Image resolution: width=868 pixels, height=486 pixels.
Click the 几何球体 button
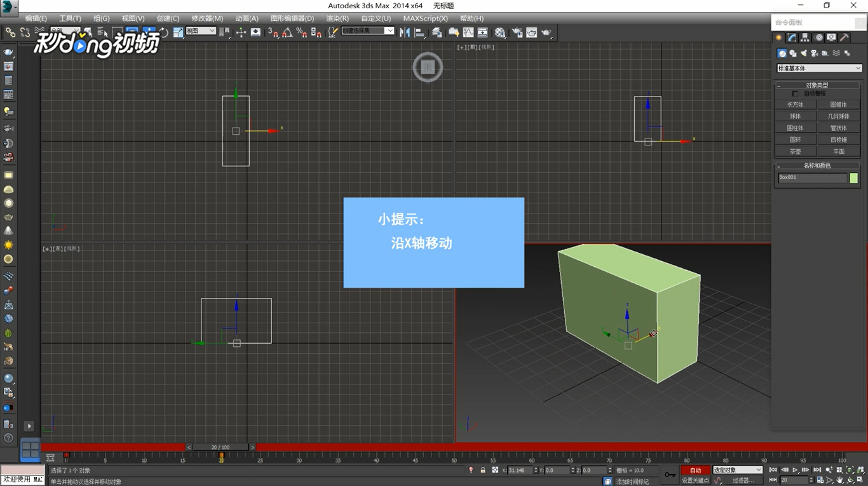839,116
